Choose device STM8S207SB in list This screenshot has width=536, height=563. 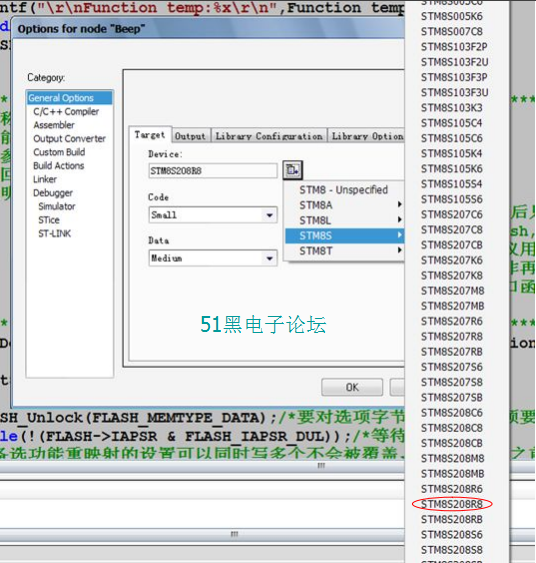452,397
